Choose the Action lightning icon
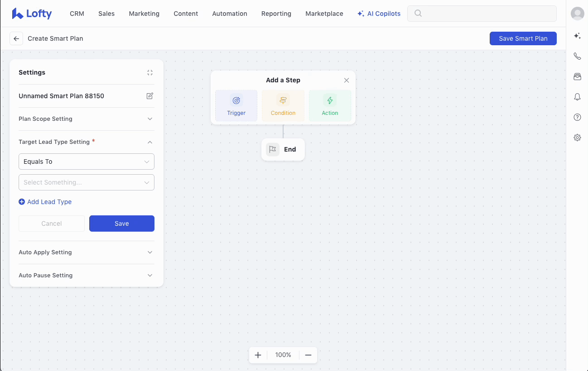Viewport: 588px width, 371px height. pyautogui.click(x=330, y=100)
